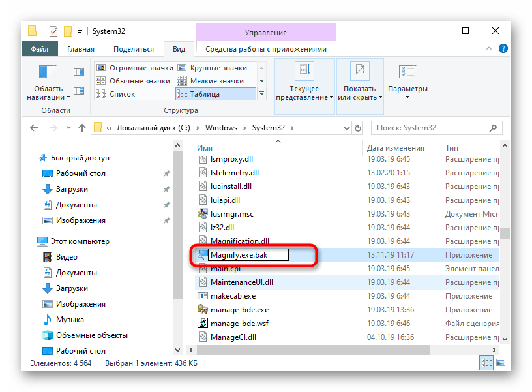Expand the layout gallery more arrow
The width and height of the screenshot is (532, 392).
click(261, 94)
